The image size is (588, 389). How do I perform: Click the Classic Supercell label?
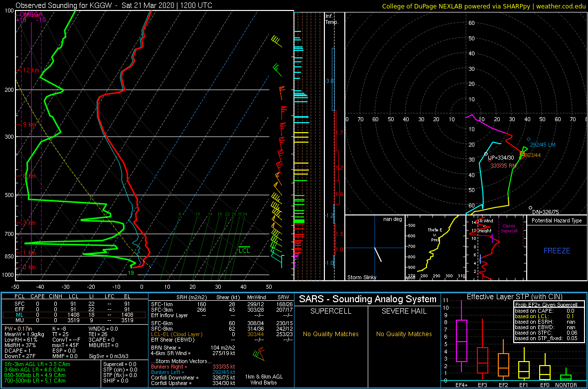point(509,228)
